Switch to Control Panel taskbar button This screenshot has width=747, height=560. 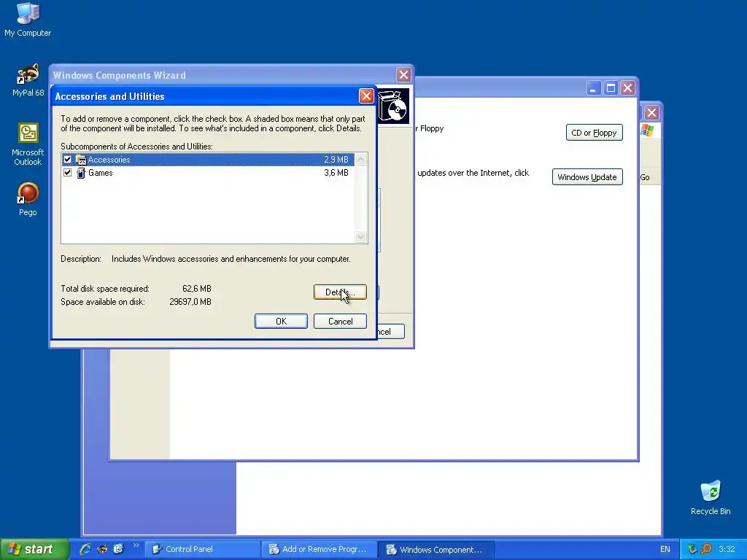[203, 549]
